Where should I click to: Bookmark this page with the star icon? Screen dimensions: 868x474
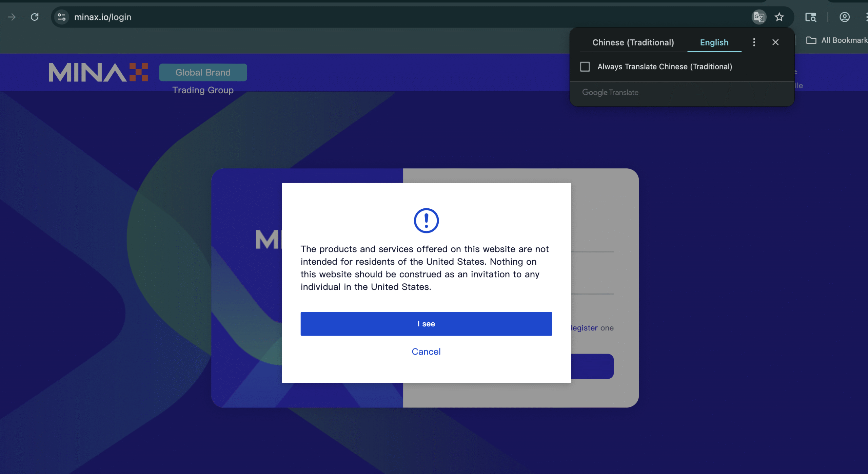779,17
